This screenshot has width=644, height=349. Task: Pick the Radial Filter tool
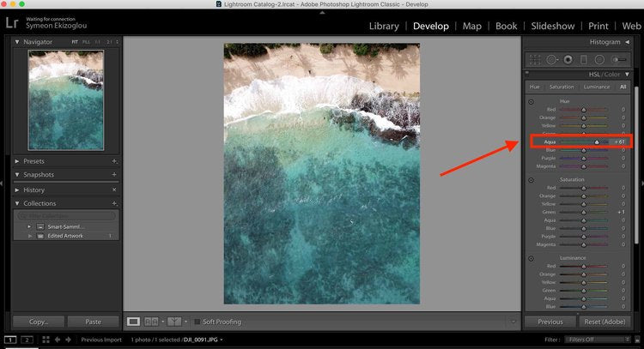[599, 59]
